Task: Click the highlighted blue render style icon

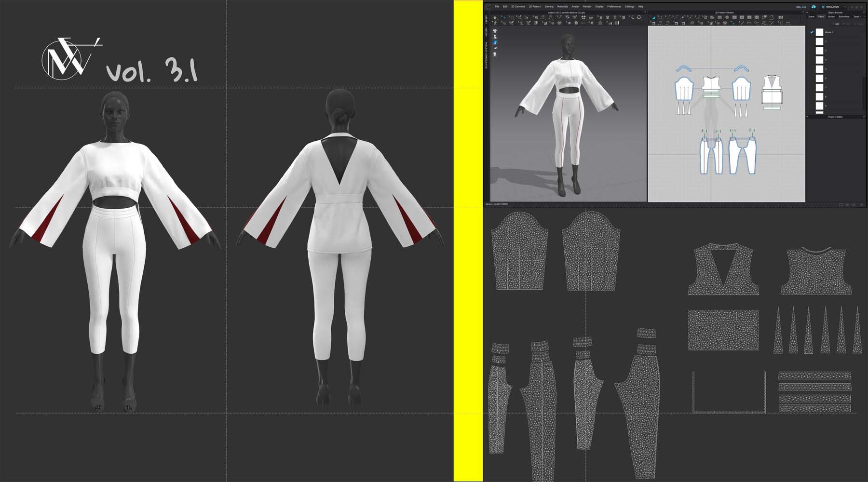Action: tap(495, 42)
